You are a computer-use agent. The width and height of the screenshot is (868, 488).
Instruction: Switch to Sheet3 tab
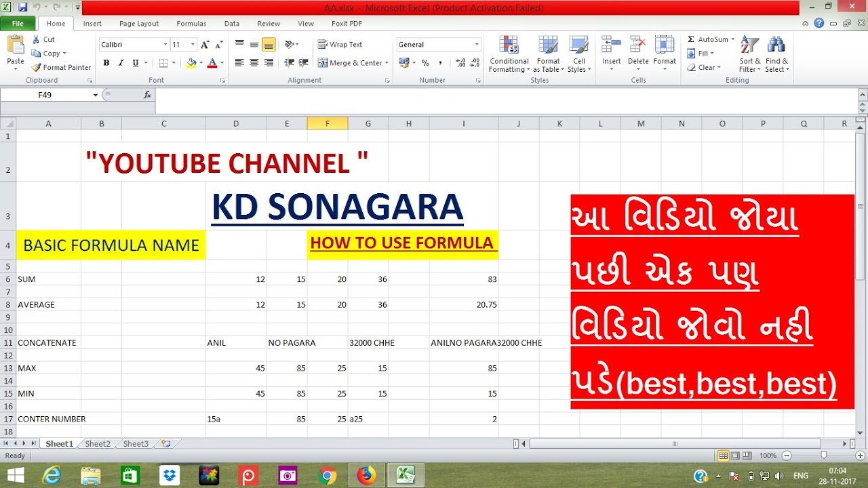136,444
